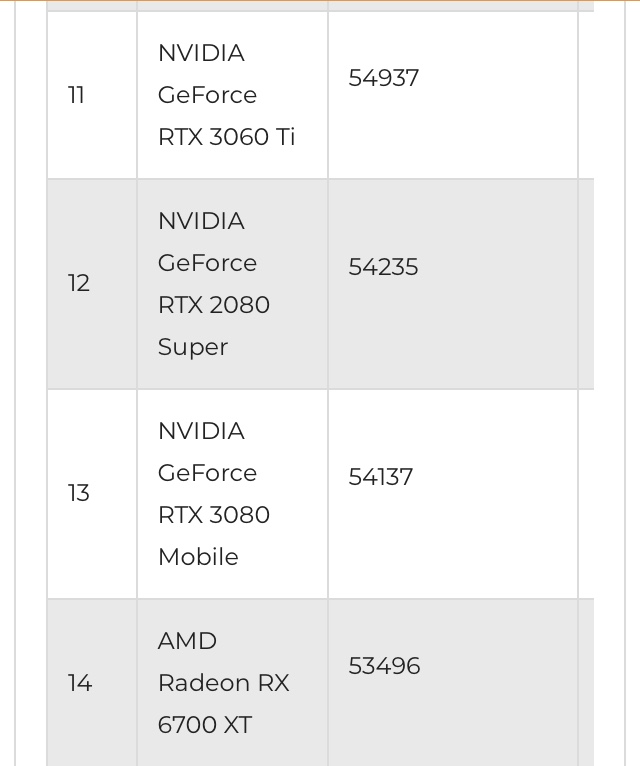640x766 pixels.
Task: Click the 54137 score cell
Action: pos(381,477)
